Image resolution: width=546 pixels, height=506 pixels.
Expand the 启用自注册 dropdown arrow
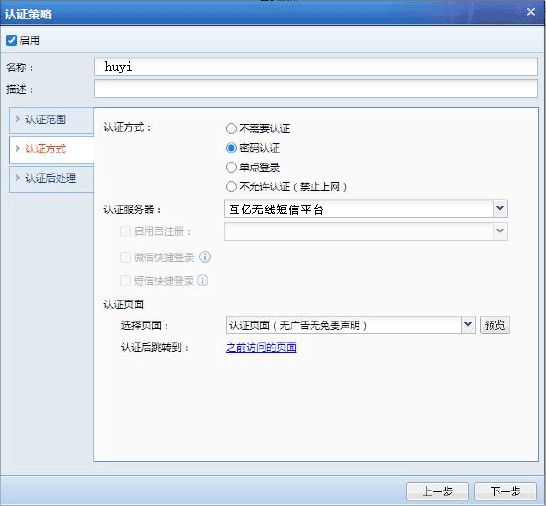[500, 232]
